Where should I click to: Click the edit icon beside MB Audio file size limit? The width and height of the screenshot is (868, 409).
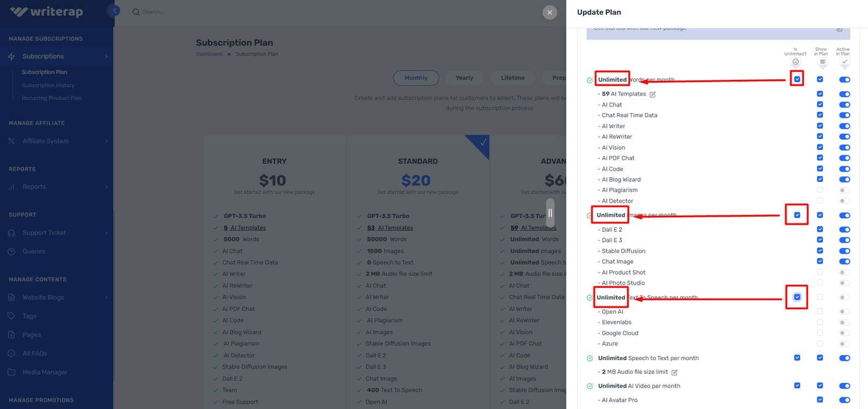(x=674, y=373)
